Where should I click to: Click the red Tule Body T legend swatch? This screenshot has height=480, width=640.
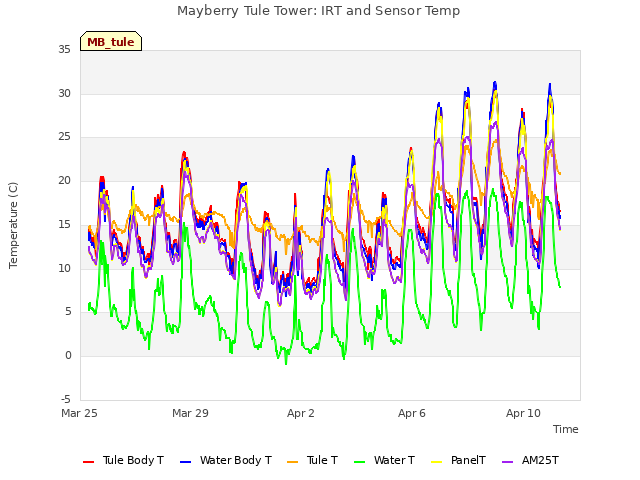tap(89, 462)
